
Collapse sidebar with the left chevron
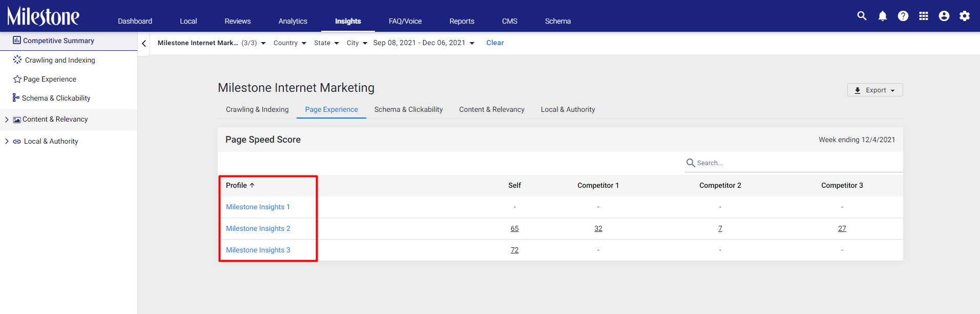click(144, 44)
